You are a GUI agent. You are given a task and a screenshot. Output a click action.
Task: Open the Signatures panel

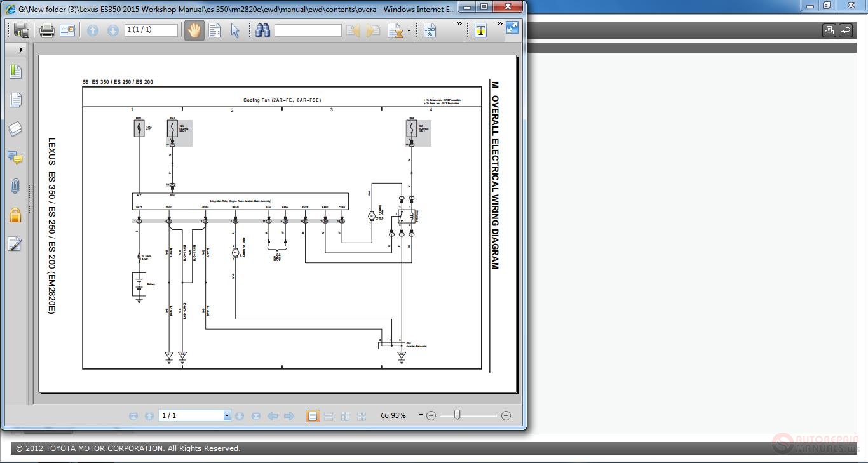pos(15,244)
